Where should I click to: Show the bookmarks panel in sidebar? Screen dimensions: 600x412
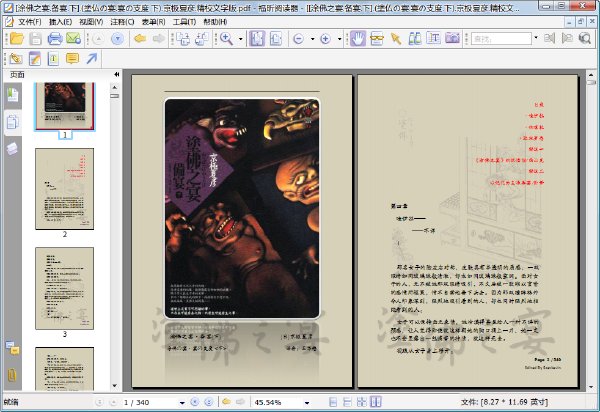12,94
